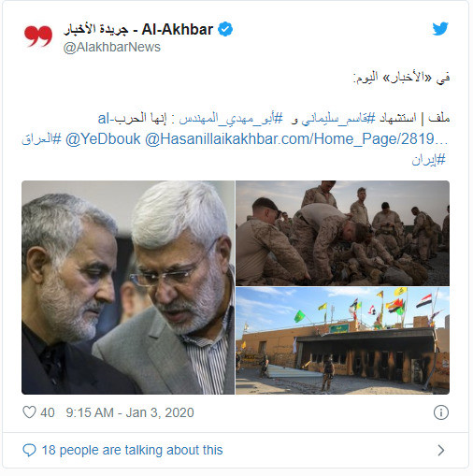Viewport: 473px width, 476px height.
Task: Click the blue verified badge
Action: [225, 29]
